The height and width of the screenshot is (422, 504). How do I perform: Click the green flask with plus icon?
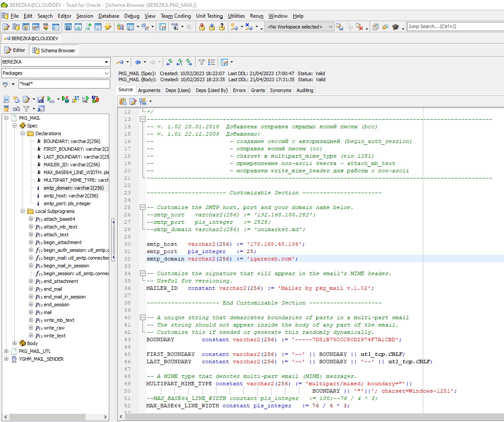coord(88,27)
